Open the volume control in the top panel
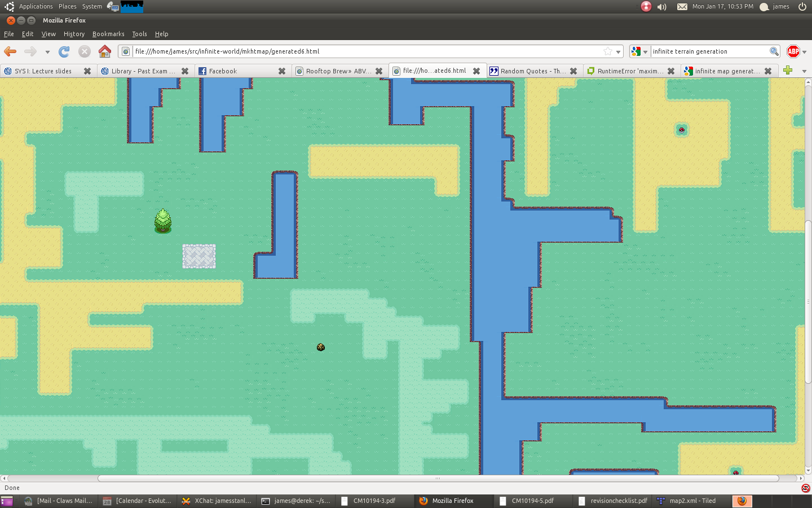The image size is (812, 508). pyautogui.click(x=662, y=7)
